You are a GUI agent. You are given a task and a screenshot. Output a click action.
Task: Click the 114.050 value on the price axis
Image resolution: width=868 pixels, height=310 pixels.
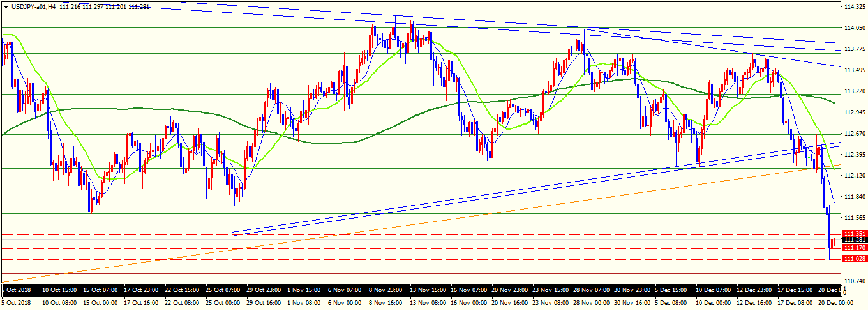[x=855, y=28]
